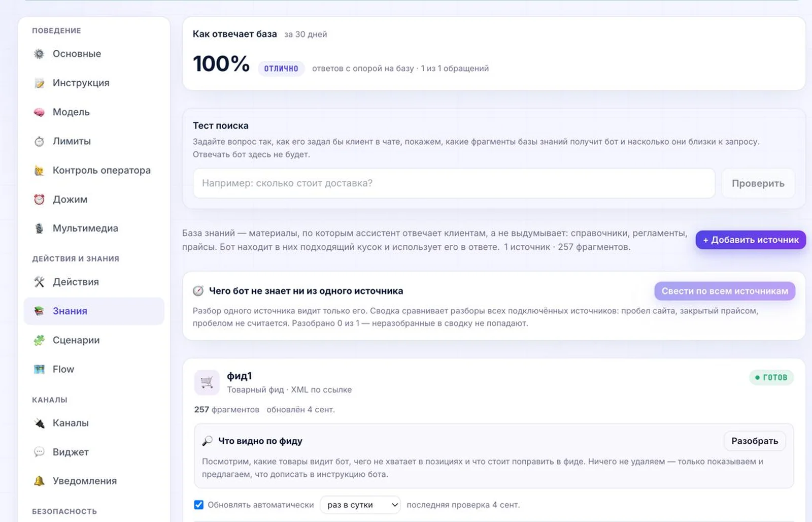812x522 pixels.
Task: Click the stopwatch icon beside Лимиты
Action: point(39,141)
